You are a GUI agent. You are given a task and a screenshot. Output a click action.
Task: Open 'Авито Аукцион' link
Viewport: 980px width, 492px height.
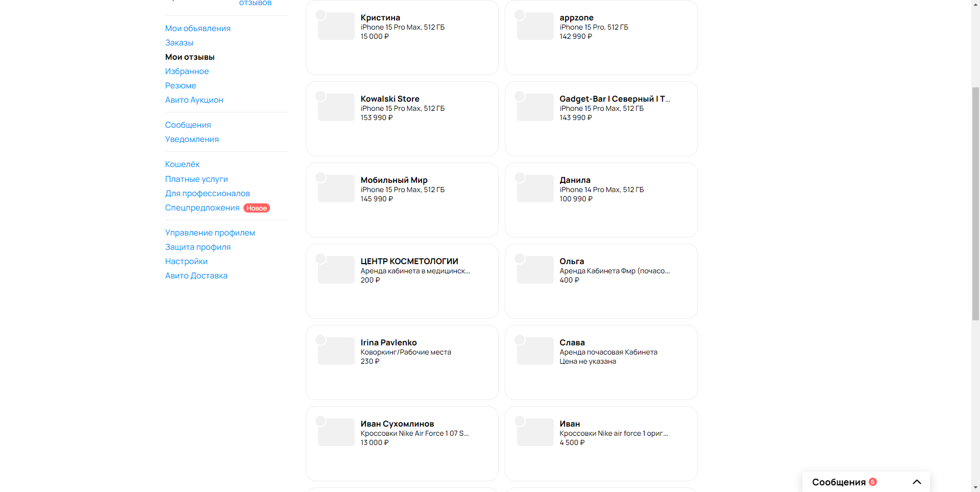click(194, 100)
